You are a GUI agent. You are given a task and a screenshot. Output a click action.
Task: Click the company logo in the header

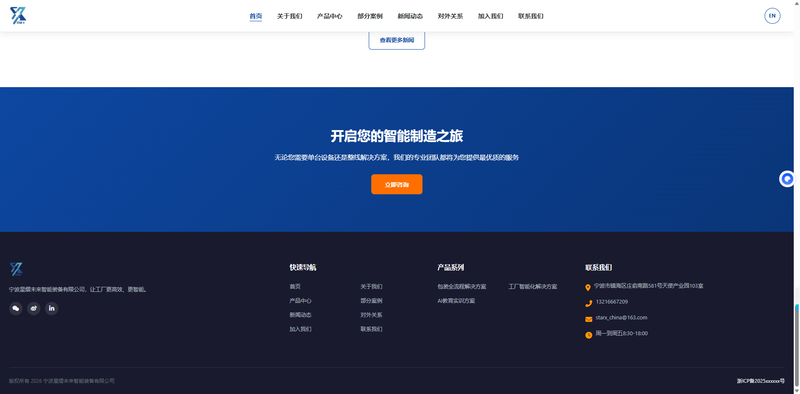click(18, 16)
